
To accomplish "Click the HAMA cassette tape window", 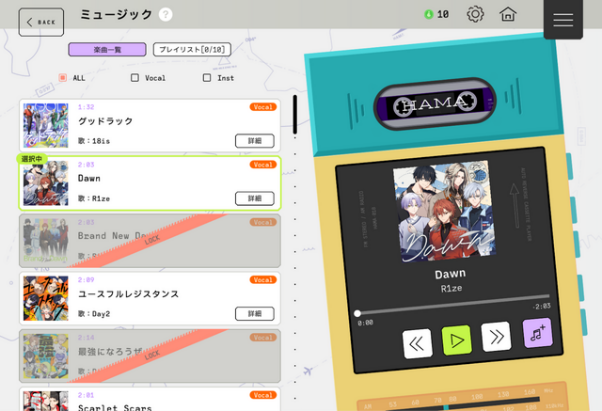I will [435, 102].
